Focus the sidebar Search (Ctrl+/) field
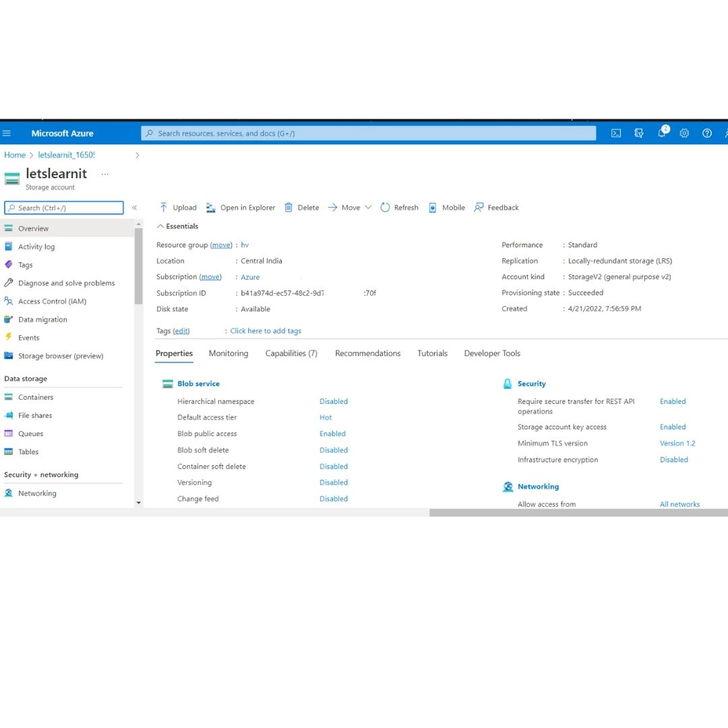The image size is (728, 728). [x=64, y=208]
